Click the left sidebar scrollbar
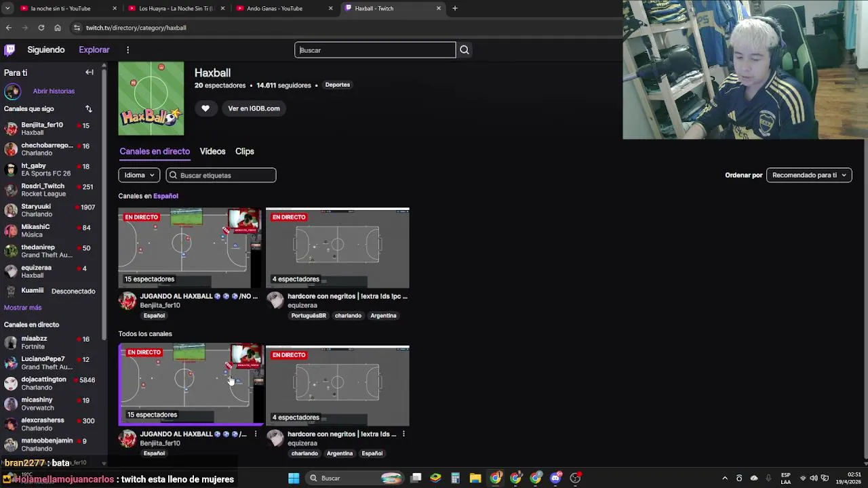The width and height of the screenshot is (868, 488). [104, 203]
